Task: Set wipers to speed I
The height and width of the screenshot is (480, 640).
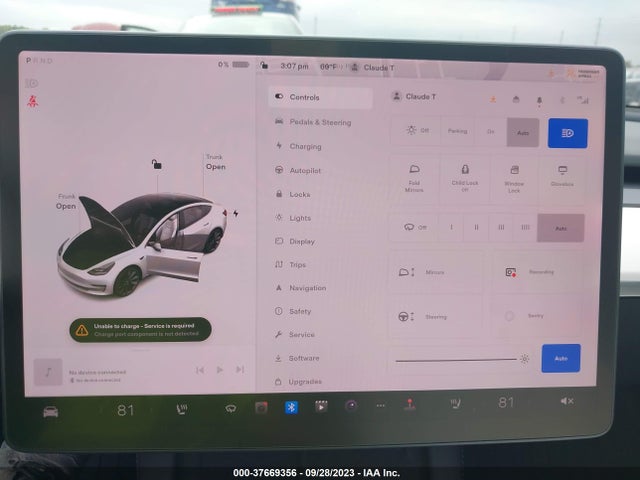Action: click(451, 227)
